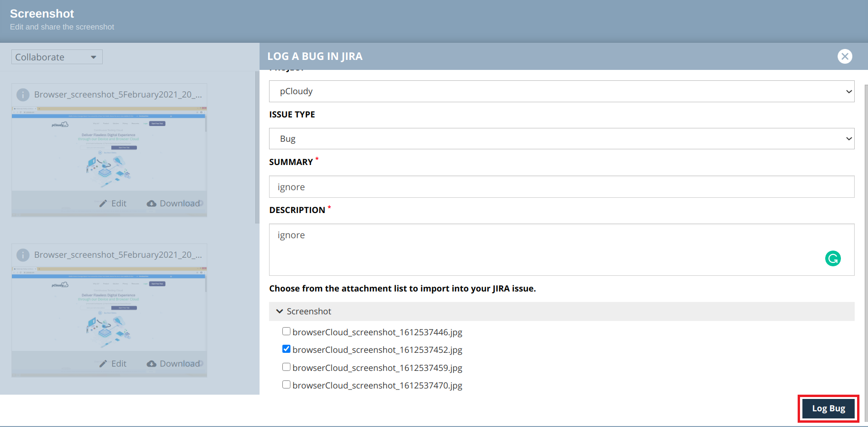The height and width of the screenshot is (427, 868).
Task: Open the second screenshot thumbnail
Action: click(x=109, y=310)
